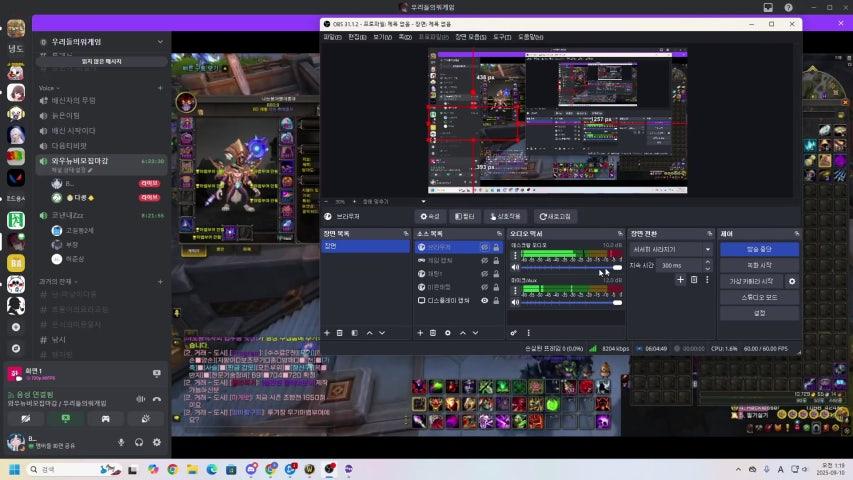The width and height of the screenshot is (853, 480).
Task: Open the 도구 menu in OBS
Action: tap(502, 37)
